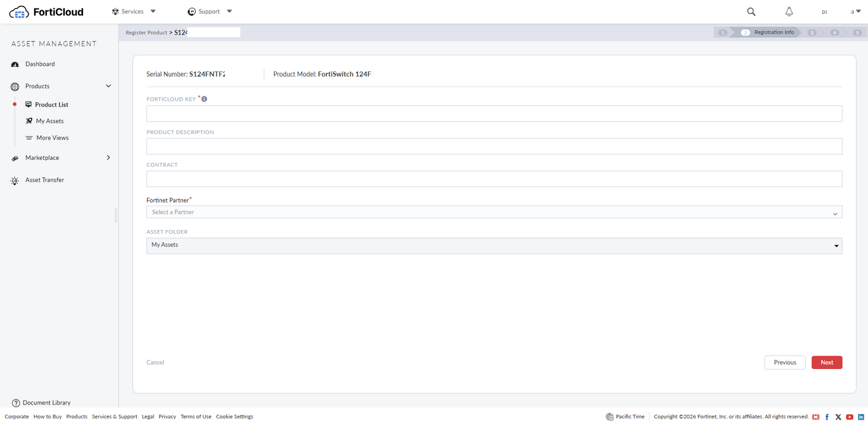Click the red Next button
Screen dimensions: 868x427
pos(826,362)
